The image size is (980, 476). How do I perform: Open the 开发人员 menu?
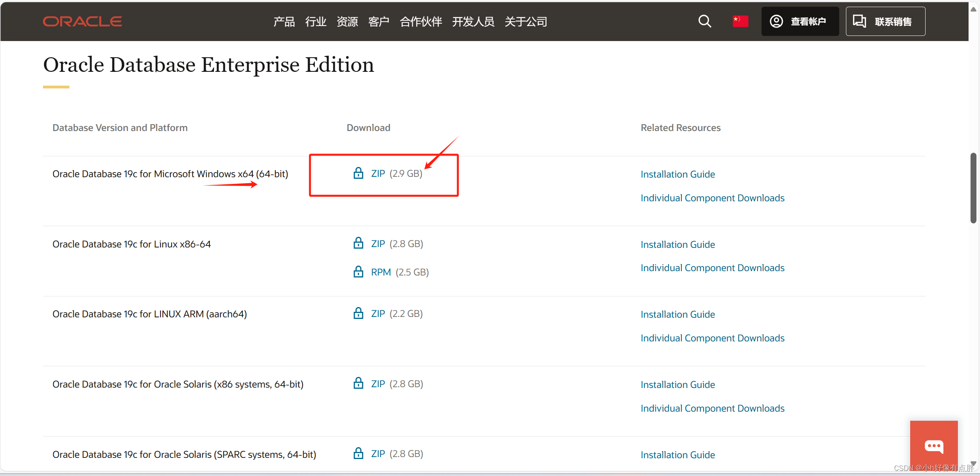(473, 22)
